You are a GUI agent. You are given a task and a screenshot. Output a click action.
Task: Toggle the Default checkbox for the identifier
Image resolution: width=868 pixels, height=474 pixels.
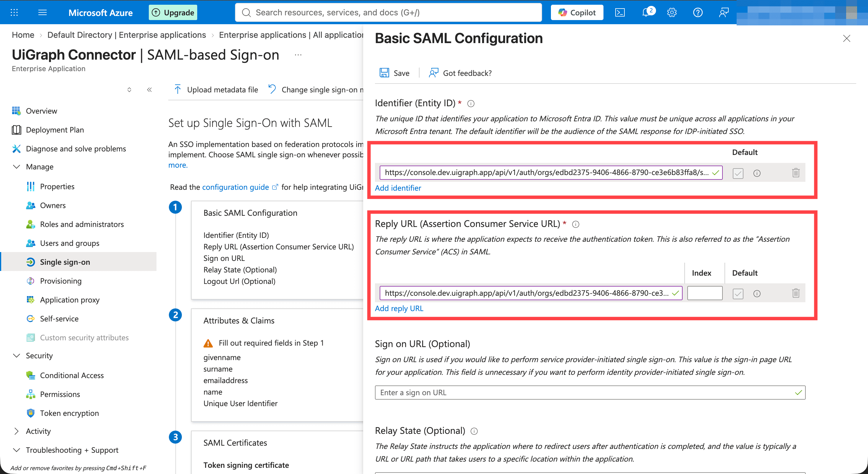coord(738,173)
